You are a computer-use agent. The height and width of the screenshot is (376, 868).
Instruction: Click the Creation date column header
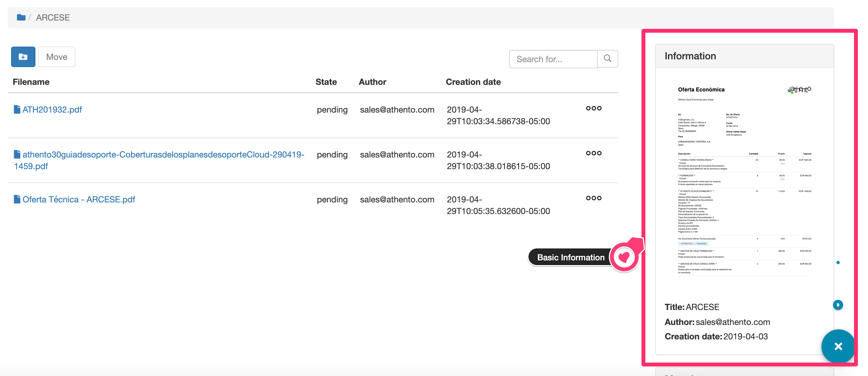tap(473, 82)
